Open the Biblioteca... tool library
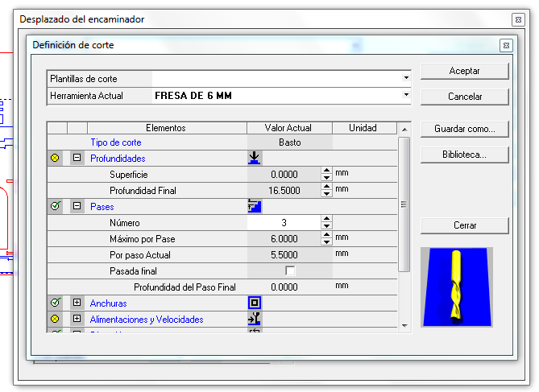Screen dimensions: 539x392 (464, 155)
